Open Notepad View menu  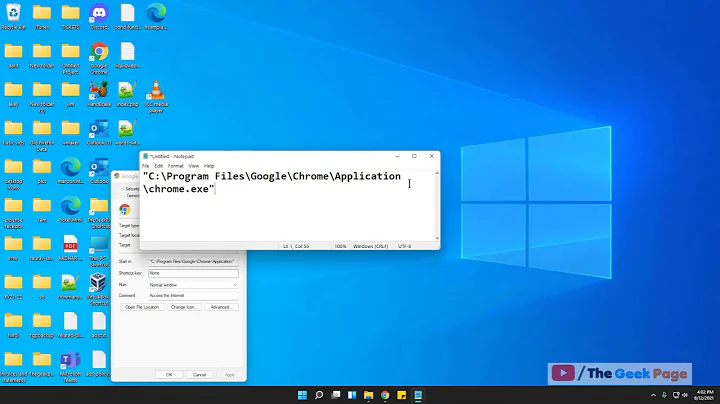194,166
